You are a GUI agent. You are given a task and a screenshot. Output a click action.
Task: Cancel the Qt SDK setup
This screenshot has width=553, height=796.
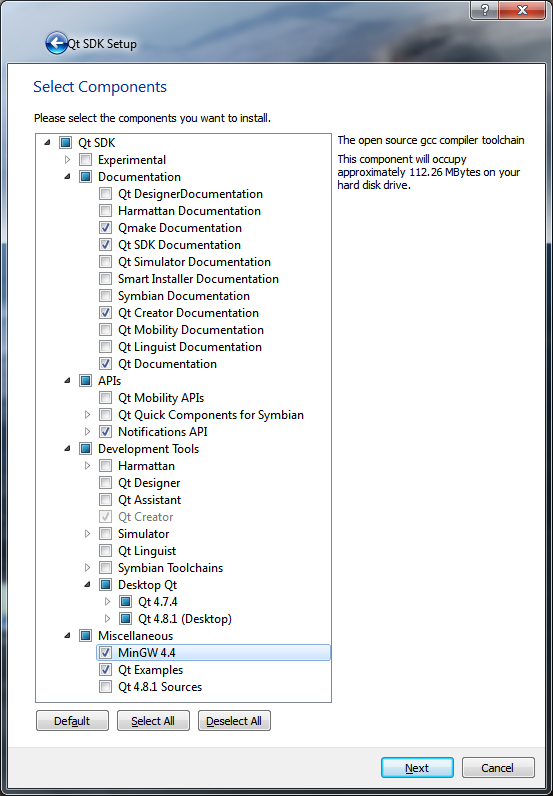(498, 768)
